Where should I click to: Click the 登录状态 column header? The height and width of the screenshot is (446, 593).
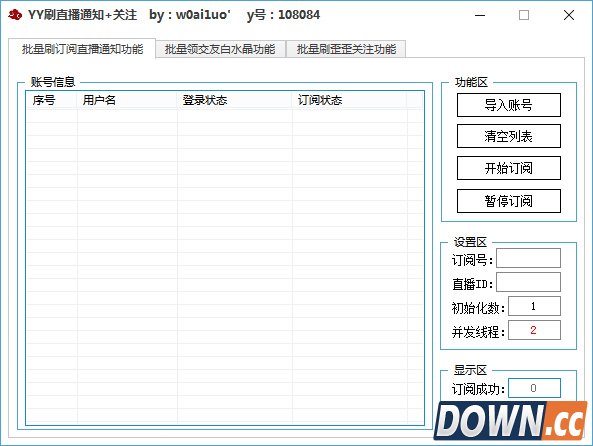tap(235, 100)
